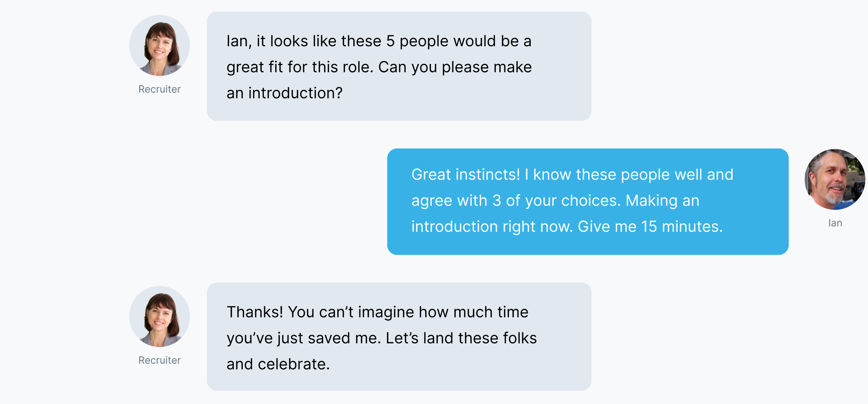Click the 'and celebrate.' text line
This screenshot has width=868, height=404.
(278, 364)
